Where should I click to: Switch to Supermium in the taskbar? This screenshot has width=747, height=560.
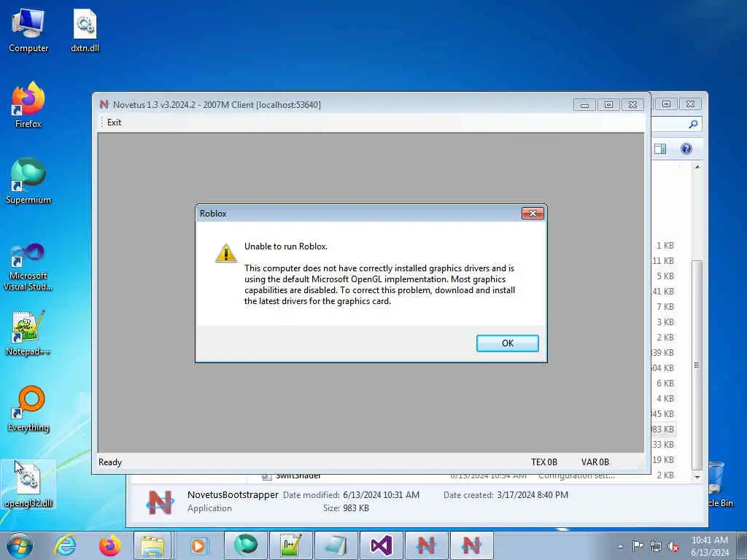tap(245, 545)
